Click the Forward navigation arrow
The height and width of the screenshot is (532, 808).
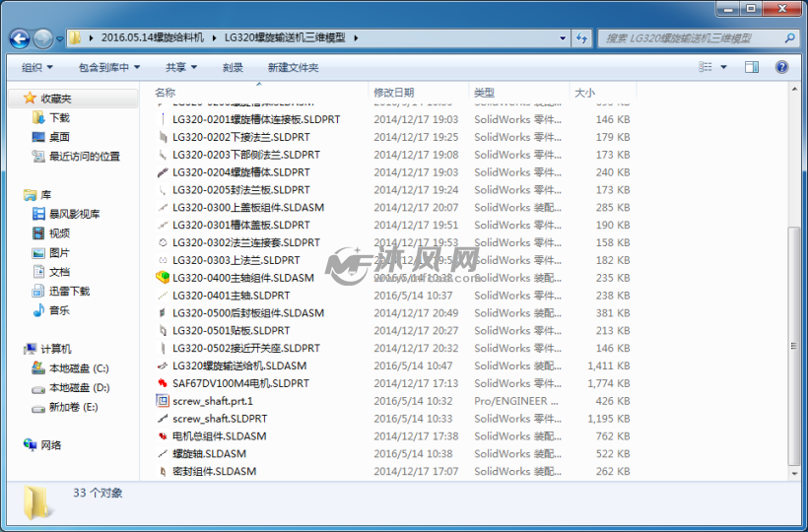coord(42,38)
